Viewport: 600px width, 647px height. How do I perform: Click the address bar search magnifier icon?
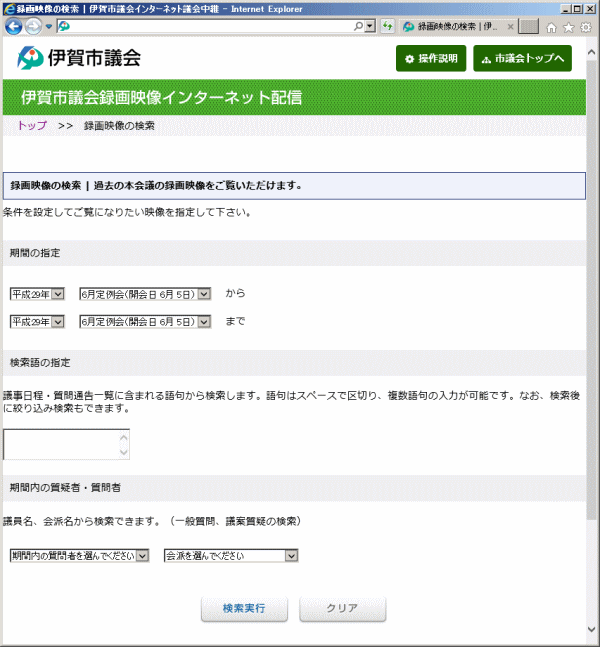(x=358, y=26)
